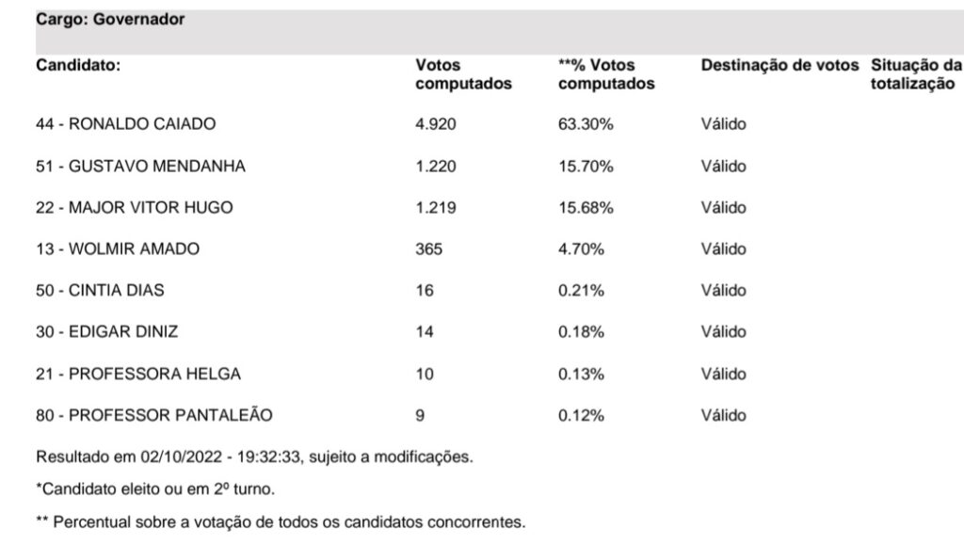
Task: Click 'Válido' status in Wolmir Amado row
Action: 724,249
